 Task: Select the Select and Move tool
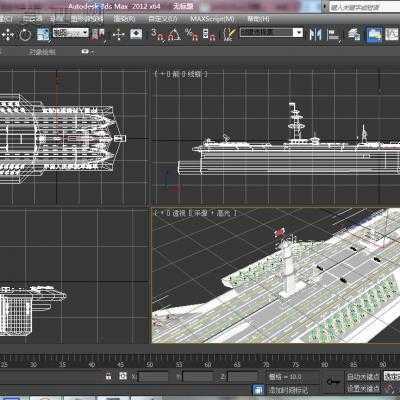coord(8,34)
